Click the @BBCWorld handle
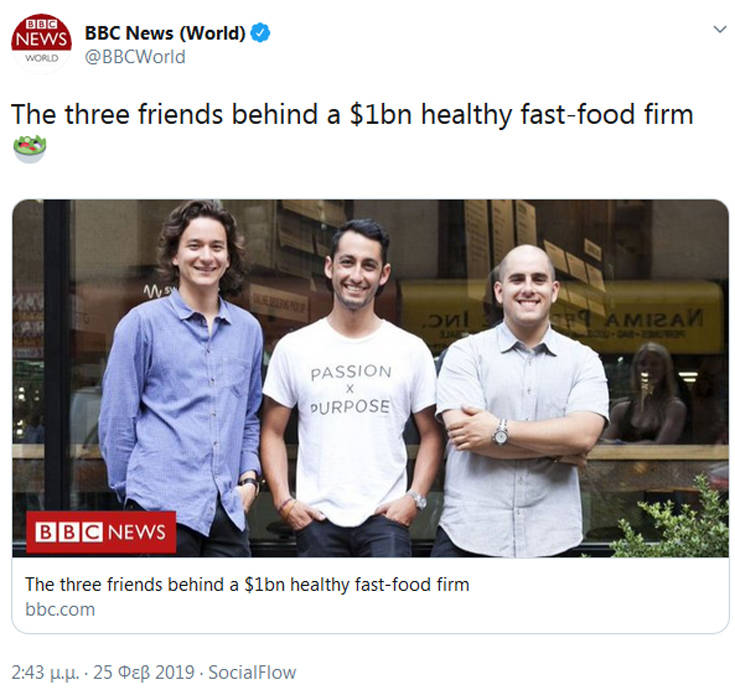 tap(135, 57)
